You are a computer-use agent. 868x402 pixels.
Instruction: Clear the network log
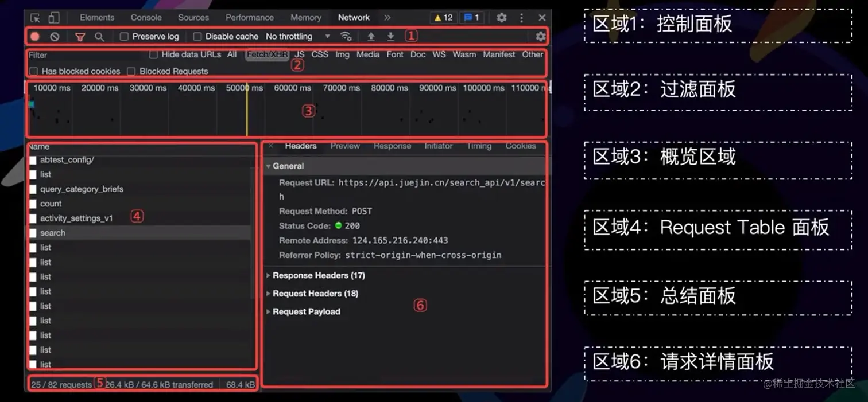click(x=55, y=36)
